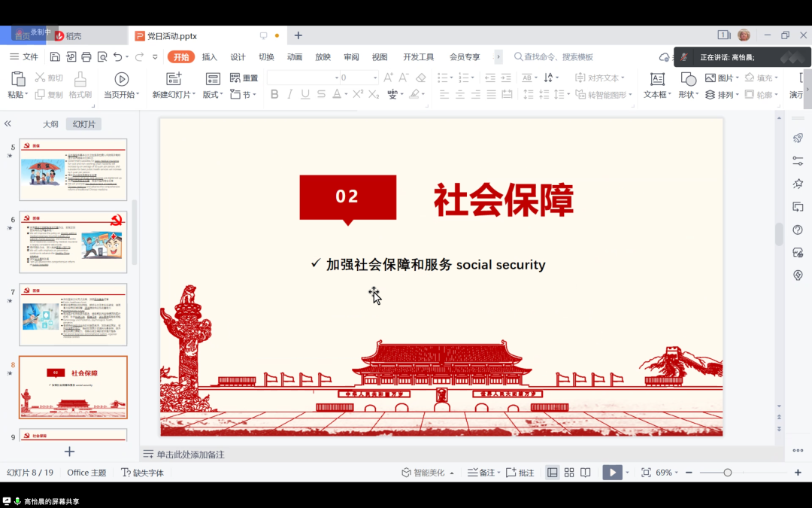812x508 pixels.
Task: Clear formatting with the eraser icon
Action: tap(420, 78)
